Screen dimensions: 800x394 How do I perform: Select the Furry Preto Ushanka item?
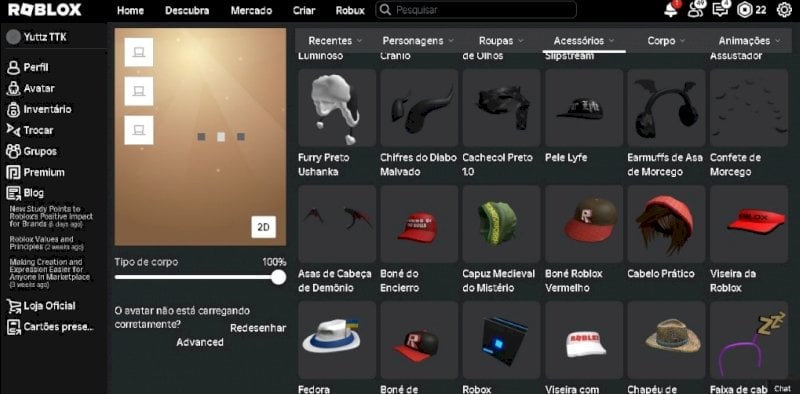coord(337,108)
